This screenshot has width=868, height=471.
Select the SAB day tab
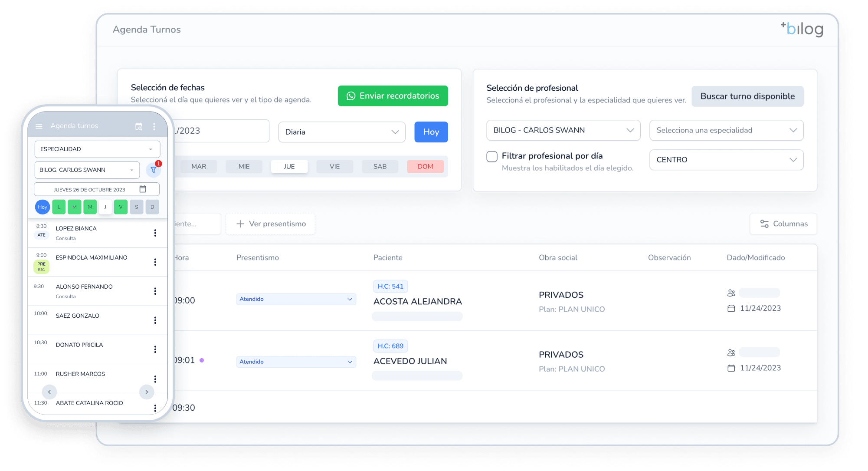tap(380, 166)
